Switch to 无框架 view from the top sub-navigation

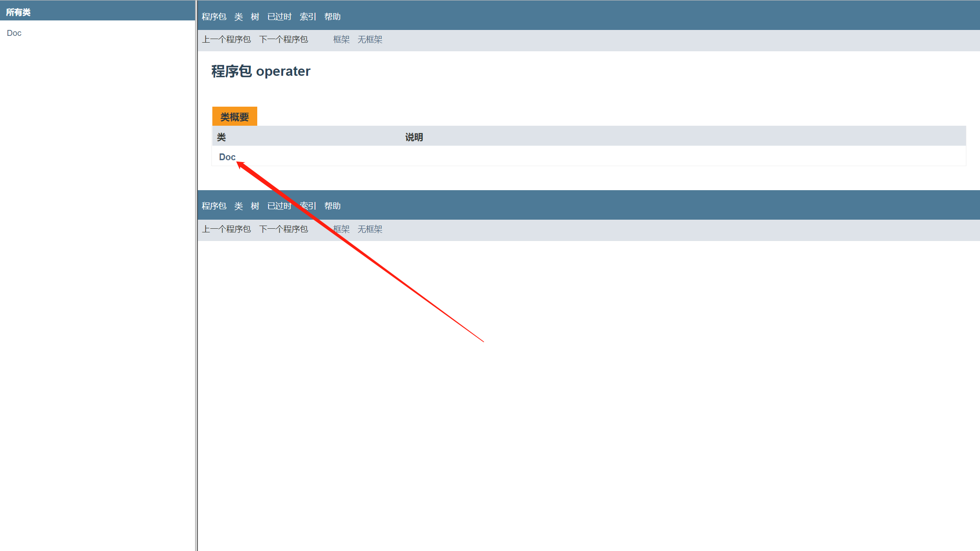click(x=370, y=39)
